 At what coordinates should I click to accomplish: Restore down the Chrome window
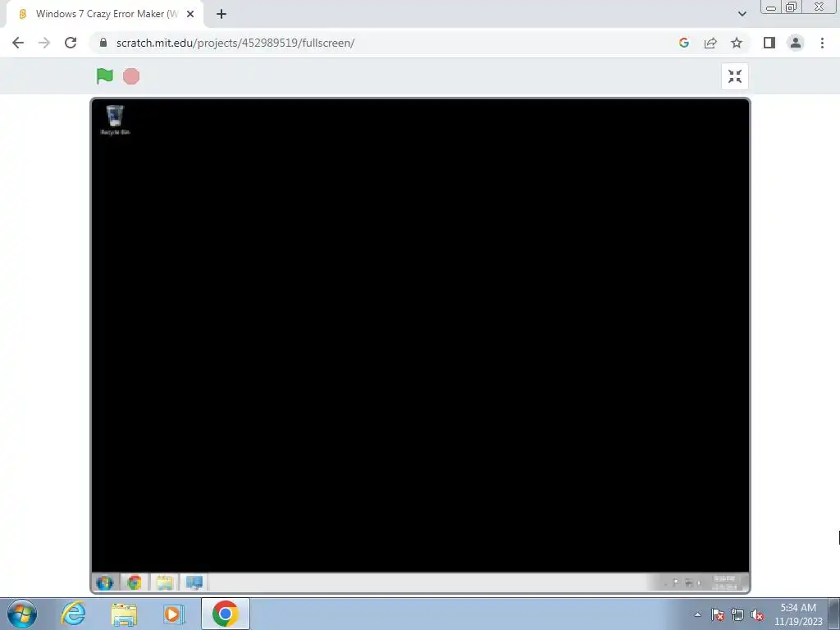pyautogui.click(x=792, y=7)
